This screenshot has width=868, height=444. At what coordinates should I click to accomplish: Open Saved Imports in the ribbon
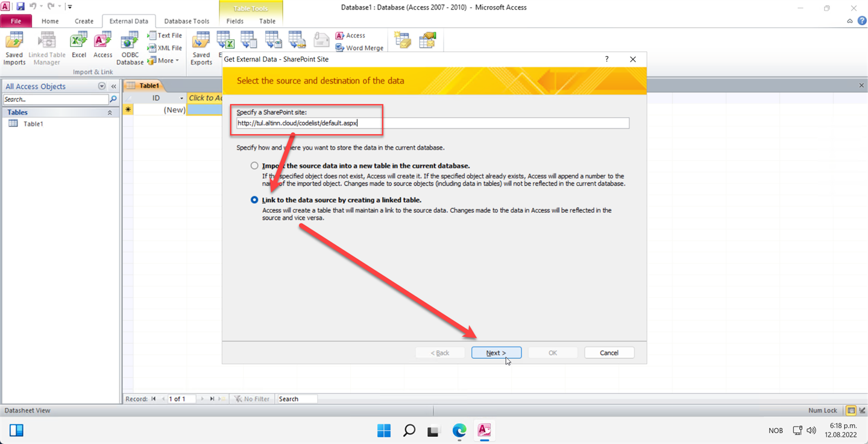click(14, 49)
